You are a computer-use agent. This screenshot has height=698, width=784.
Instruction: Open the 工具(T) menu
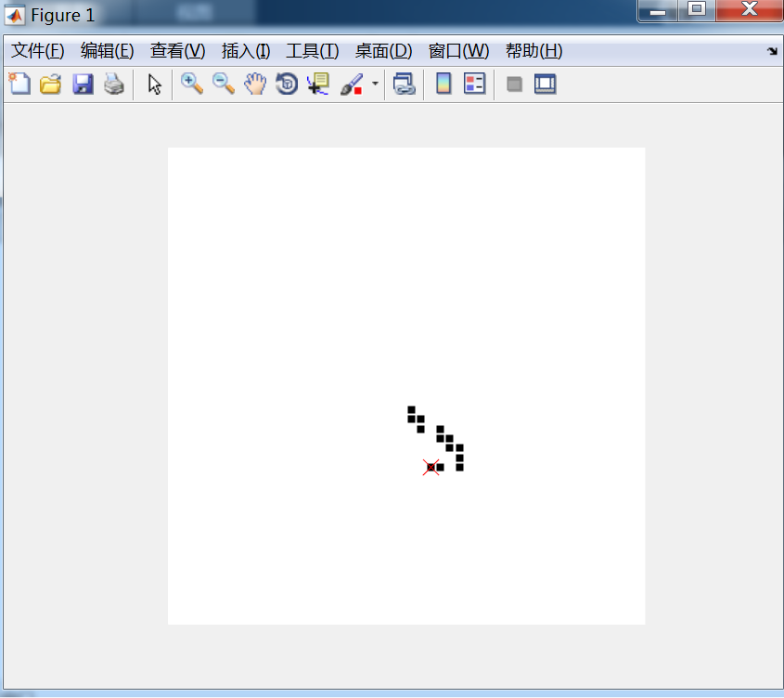pyautogui.click(x=312, y=51)
